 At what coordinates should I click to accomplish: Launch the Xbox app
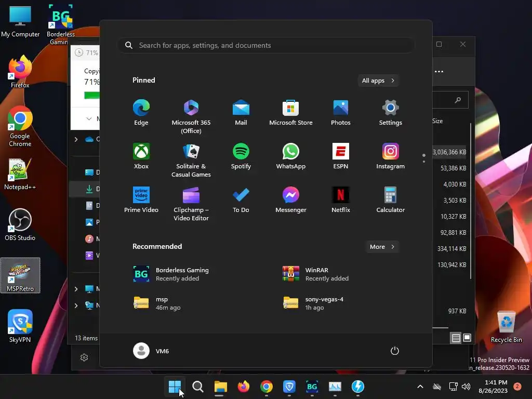pyautogui.click(x=141, y=156)
